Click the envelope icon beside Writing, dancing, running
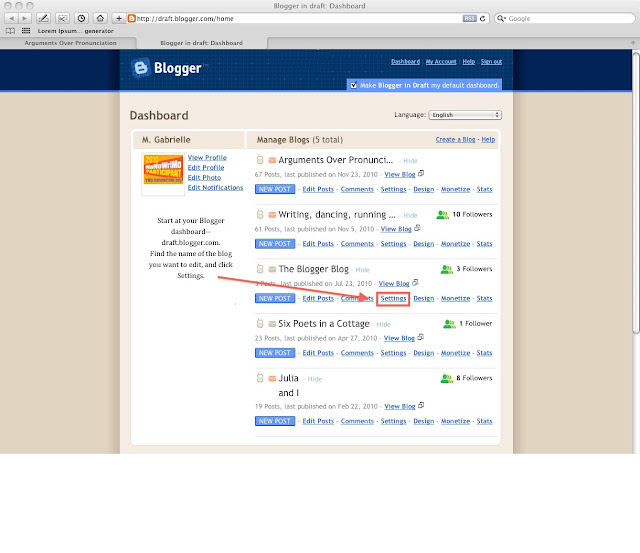The height and width of the screenshot is (553, 640). [272, 215]
